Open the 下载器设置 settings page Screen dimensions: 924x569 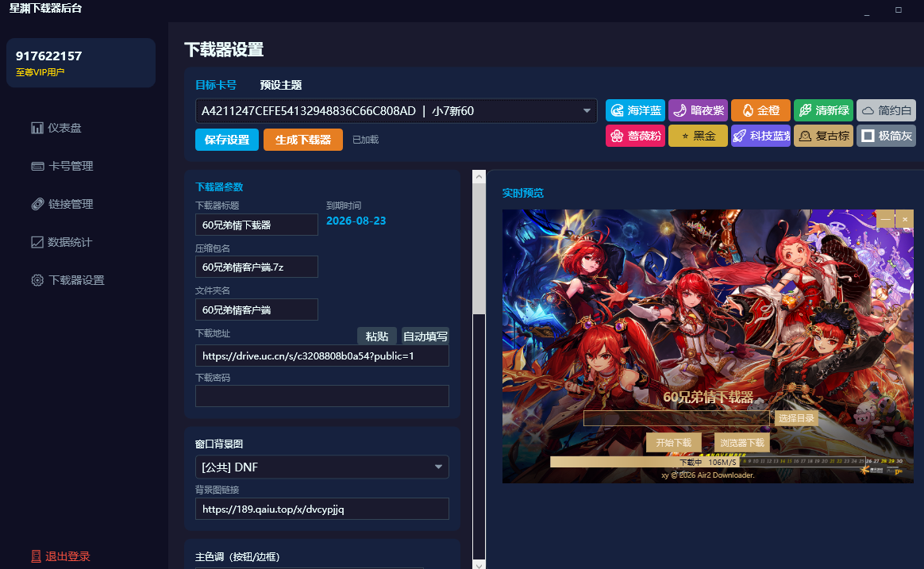click(67, 280)
